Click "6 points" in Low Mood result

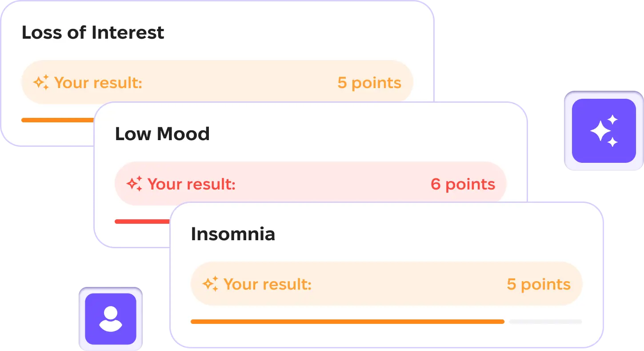click(x=463, y=184)
